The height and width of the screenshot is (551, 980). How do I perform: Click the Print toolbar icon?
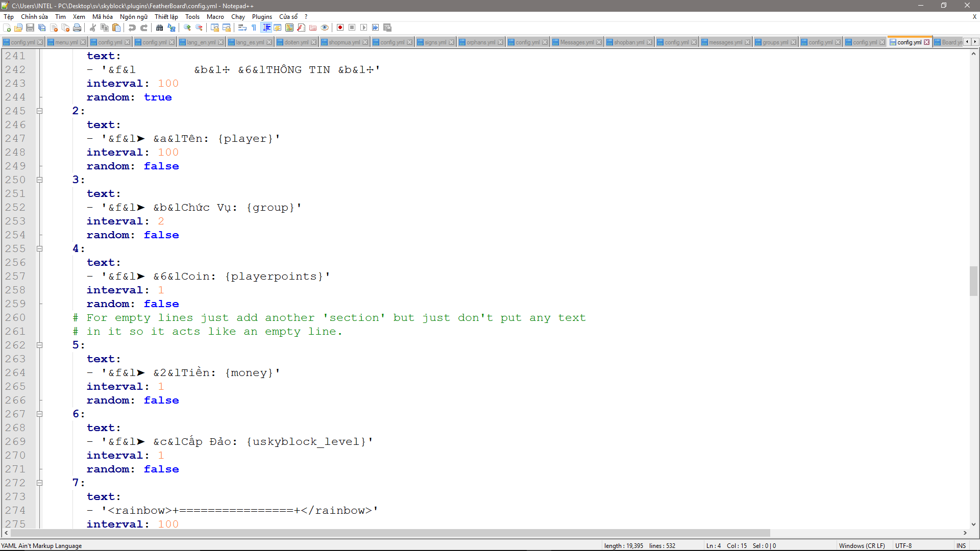tap(77, 28)
